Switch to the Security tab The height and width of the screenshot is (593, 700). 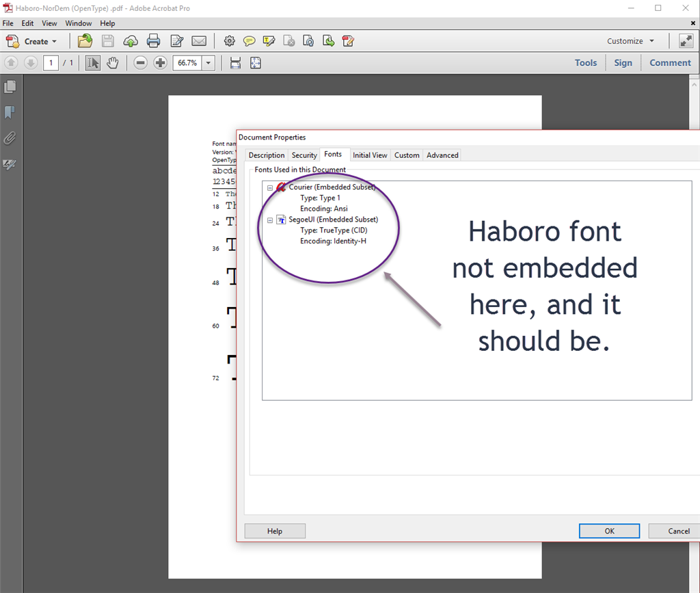point(304,155)
